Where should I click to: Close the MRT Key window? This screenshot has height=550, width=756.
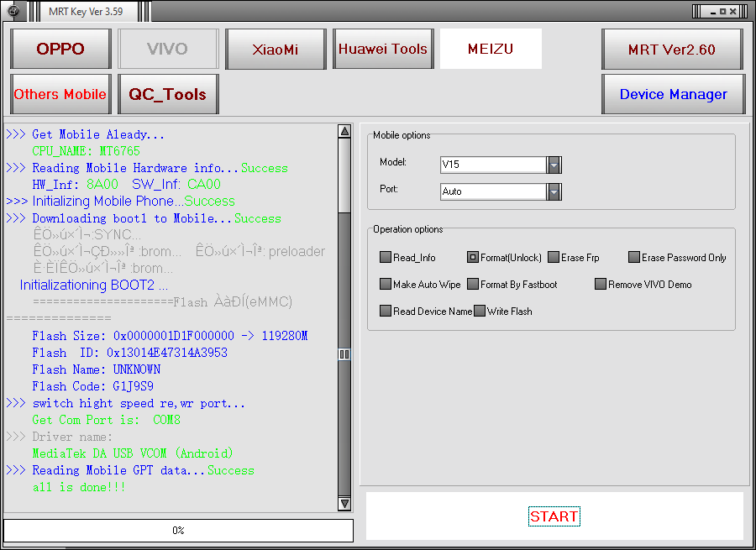pyautogui.click(x=732, y=12)
